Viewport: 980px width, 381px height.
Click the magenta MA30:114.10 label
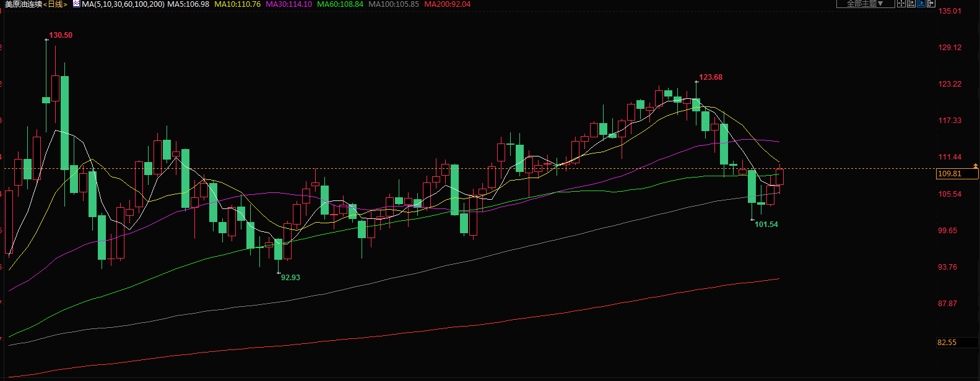tap(288, 4)
